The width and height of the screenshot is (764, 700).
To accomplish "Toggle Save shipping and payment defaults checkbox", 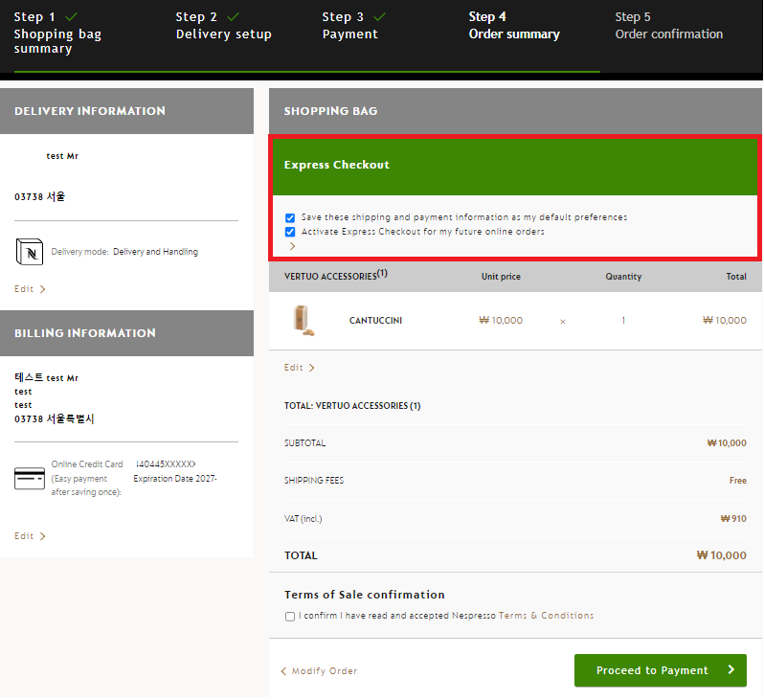I will pyautogui.click(x=290, y=218).
